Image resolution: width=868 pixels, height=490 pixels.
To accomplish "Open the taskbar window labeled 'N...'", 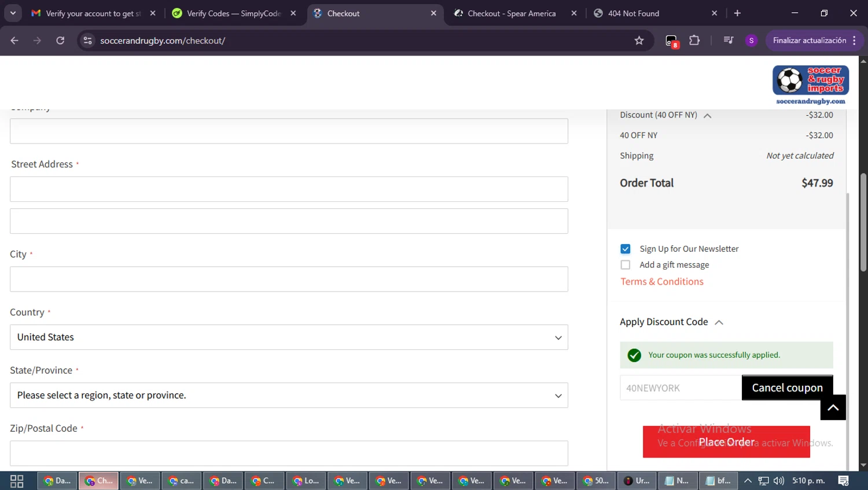I will coord(677,481).
